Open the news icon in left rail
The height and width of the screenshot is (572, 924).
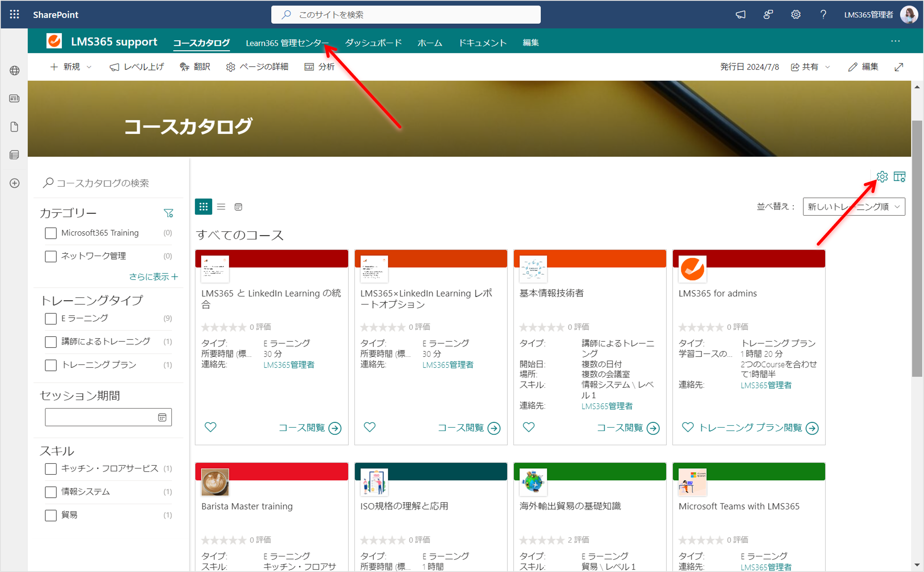click(x=14, y=98)
